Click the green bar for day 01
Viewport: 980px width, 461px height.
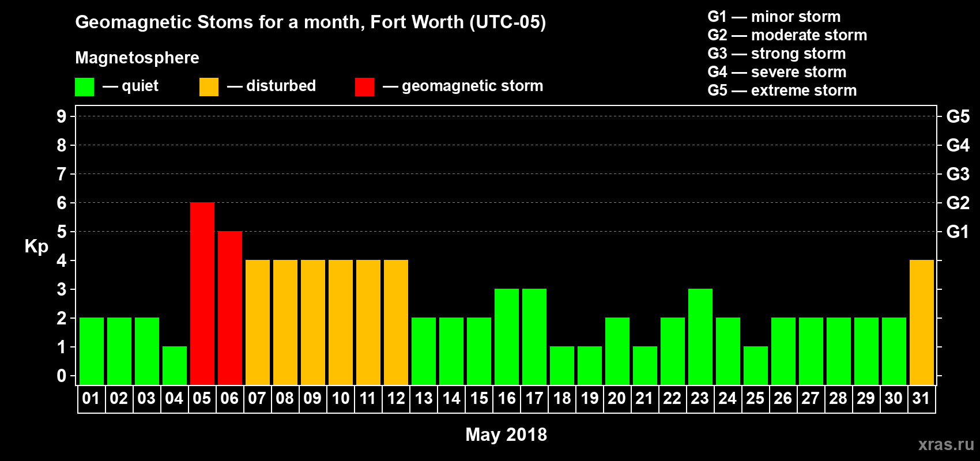pyautogui.click(x=92, y=351)
